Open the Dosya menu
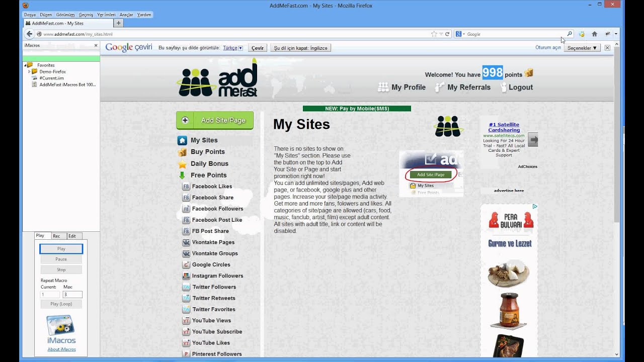Viewport: 644px width, 362px height. (30, 15)
